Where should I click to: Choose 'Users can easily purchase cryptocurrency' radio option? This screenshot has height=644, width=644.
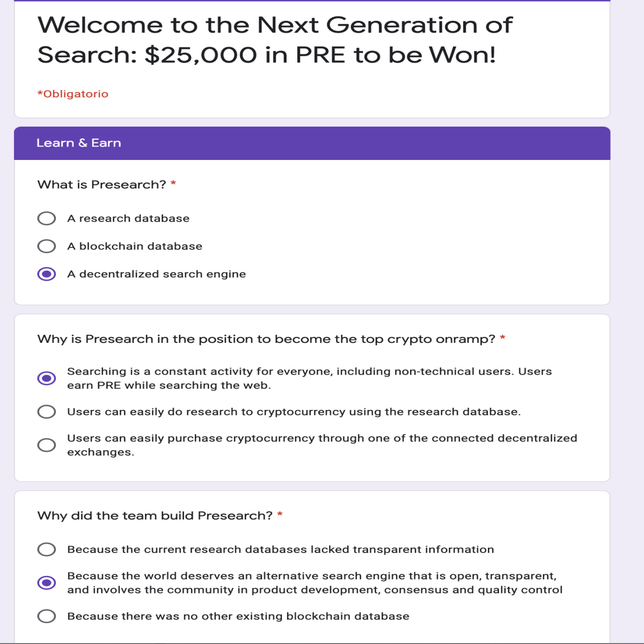click(47, 445)
